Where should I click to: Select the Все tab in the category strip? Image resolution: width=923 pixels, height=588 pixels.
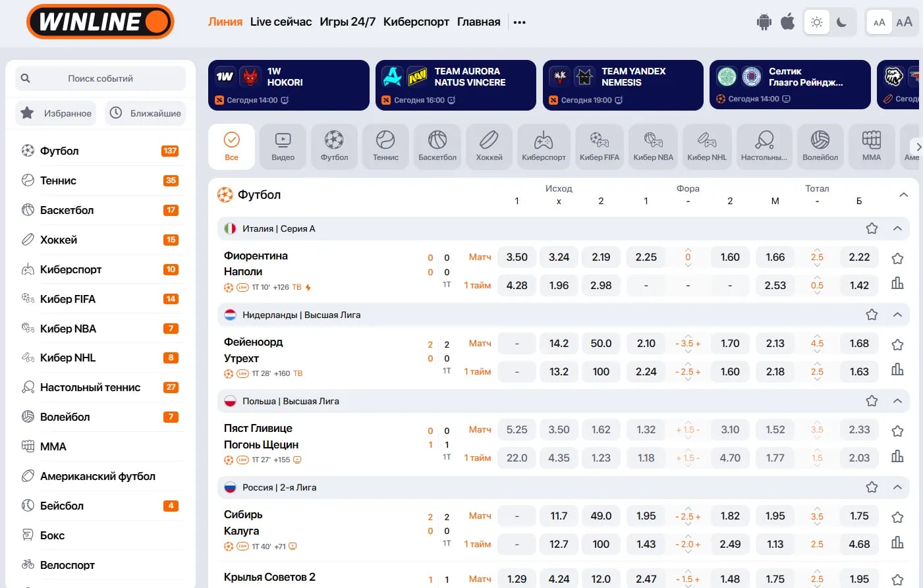[x=231, y=146]
